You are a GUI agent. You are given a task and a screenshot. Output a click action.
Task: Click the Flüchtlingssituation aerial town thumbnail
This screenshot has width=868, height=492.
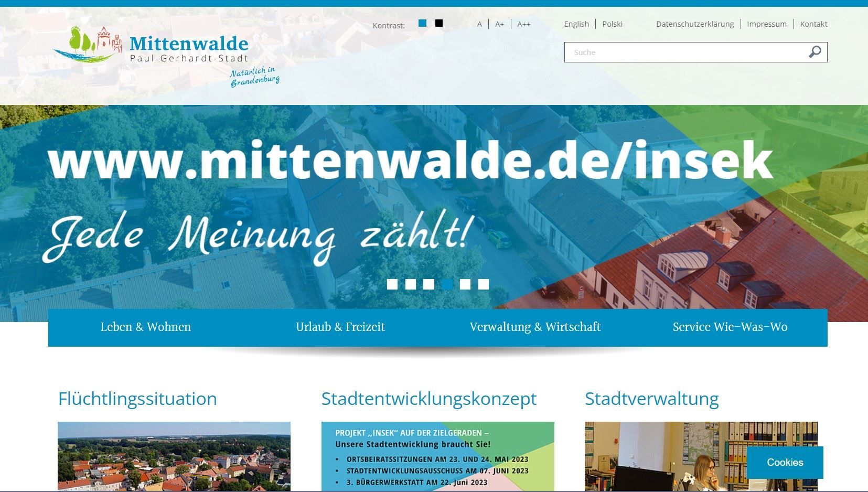pos(174,456)
